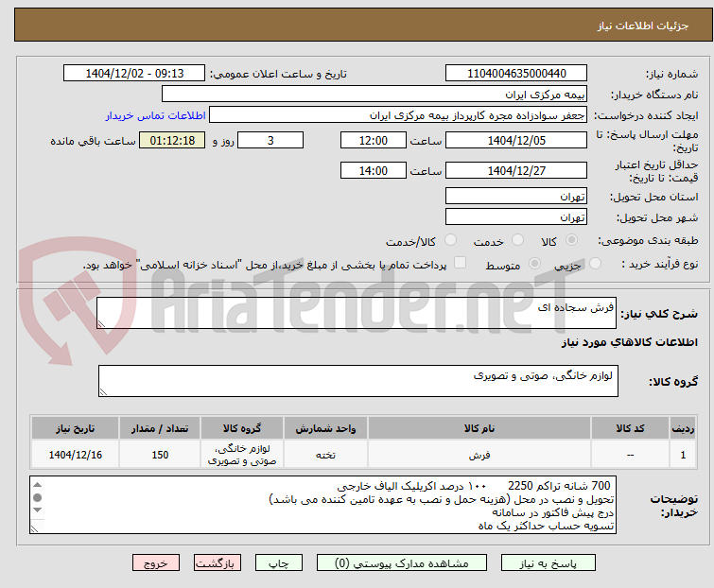This screenshot has width=714, height=588.
Task: Open اطلاعات تماس خریدار link
Action: point(156,115)
